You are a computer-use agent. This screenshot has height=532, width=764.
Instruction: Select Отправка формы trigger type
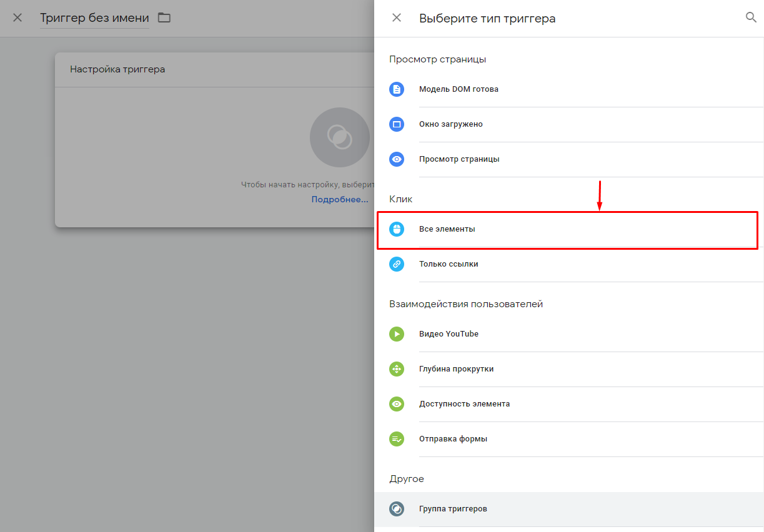(453, 439)
